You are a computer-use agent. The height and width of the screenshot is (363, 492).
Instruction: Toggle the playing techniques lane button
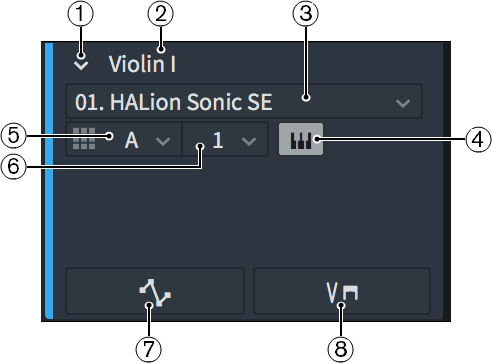(x=342, y=291)
